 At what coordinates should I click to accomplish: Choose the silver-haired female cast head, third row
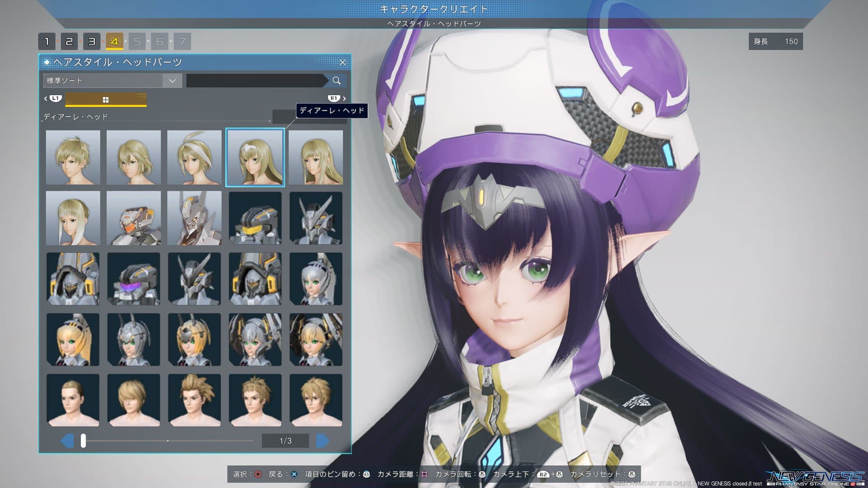click(x=316, y=279)
